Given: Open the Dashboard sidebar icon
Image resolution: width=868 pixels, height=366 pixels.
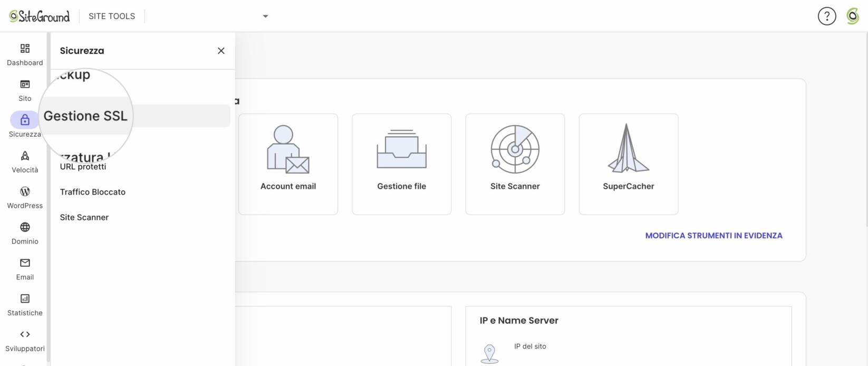Looking at the screenshot, I should pos(25,49).
